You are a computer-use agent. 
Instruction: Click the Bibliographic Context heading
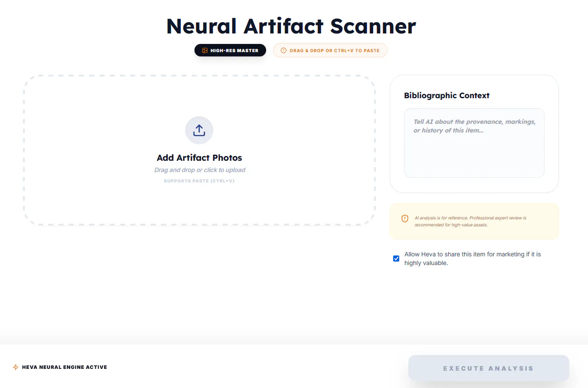(x=447, y=96)
